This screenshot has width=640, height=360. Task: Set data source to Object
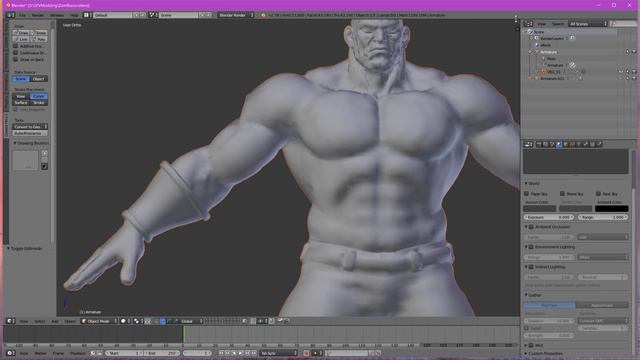[39, 79]
